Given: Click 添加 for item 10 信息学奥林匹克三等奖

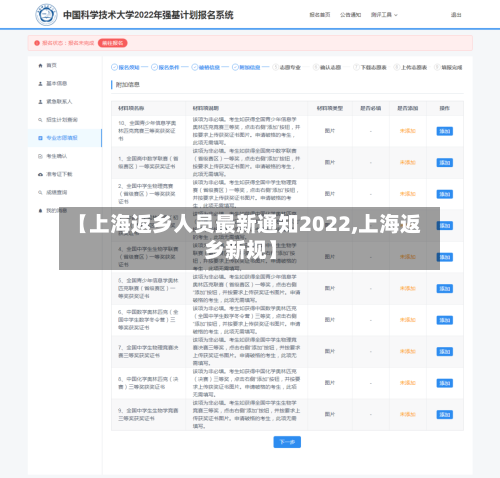Looking at the screenshot, I should [x=445, y=131].
